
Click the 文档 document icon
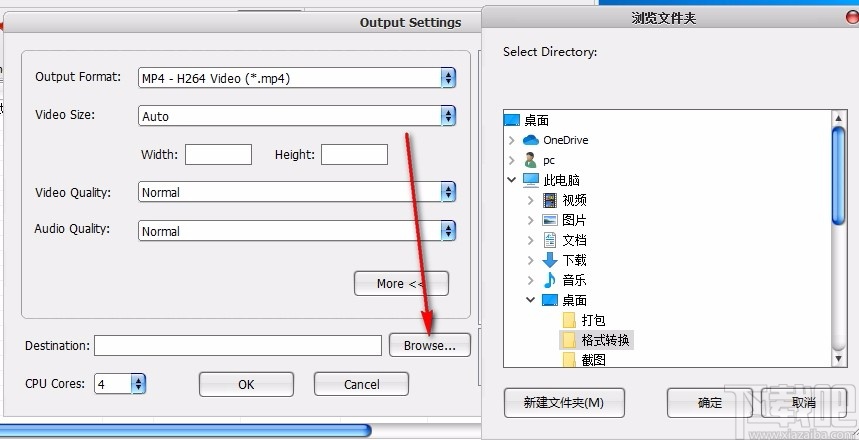(x=549, y=240)
